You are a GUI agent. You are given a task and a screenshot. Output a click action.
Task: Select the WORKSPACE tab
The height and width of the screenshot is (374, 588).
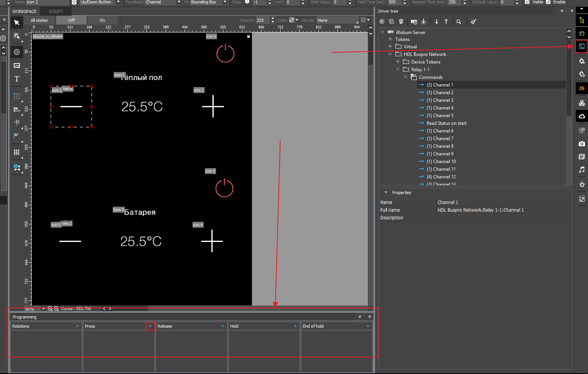pyautogui.click(x=24, y=11)
